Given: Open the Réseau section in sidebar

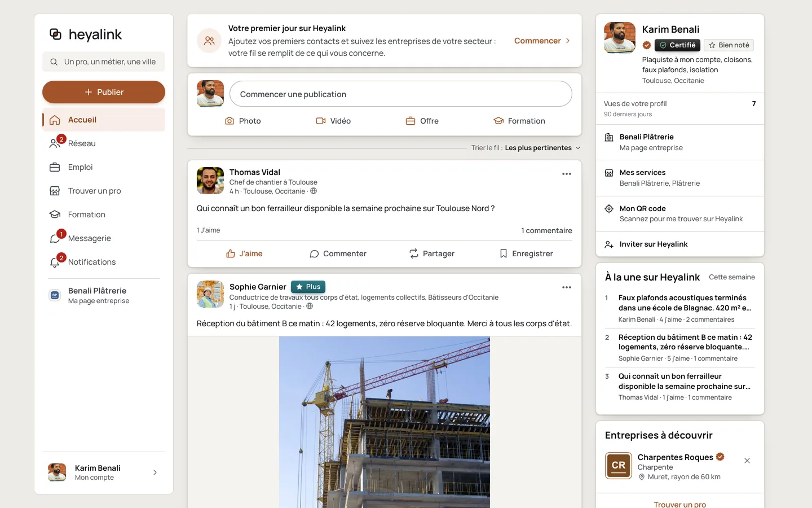Looking at the screenshot, I should [104, 143].
